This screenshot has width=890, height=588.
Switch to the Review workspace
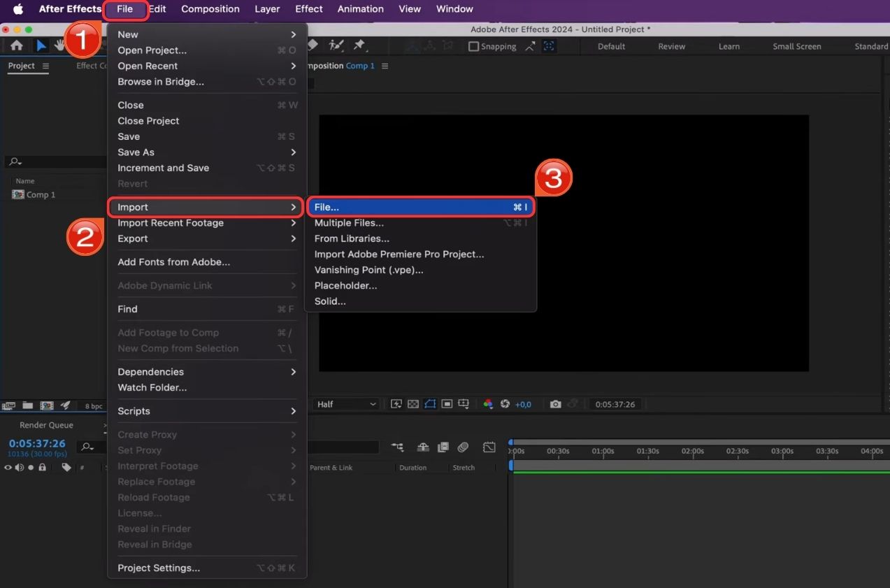click(671, 46)
